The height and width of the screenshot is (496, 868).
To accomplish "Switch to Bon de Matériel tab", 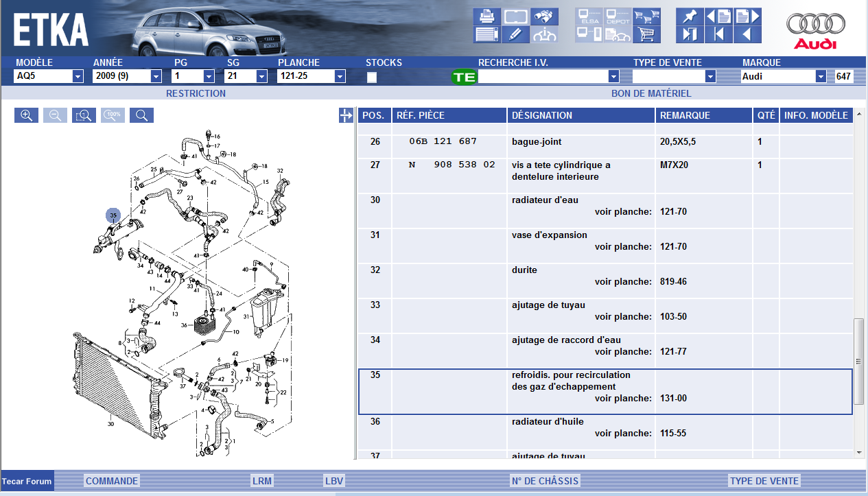I will coord(650,93).
